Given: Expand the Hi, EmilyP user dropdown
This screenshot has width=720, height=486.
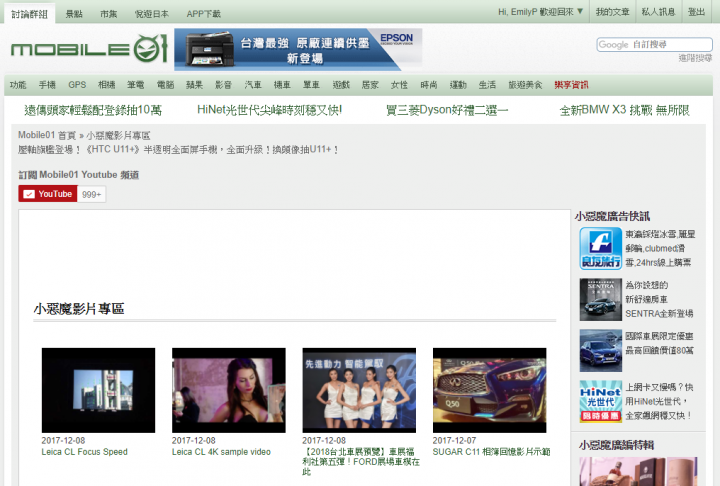Looking at the screenshot, I should pyautogui.click(x=540, y=12).
